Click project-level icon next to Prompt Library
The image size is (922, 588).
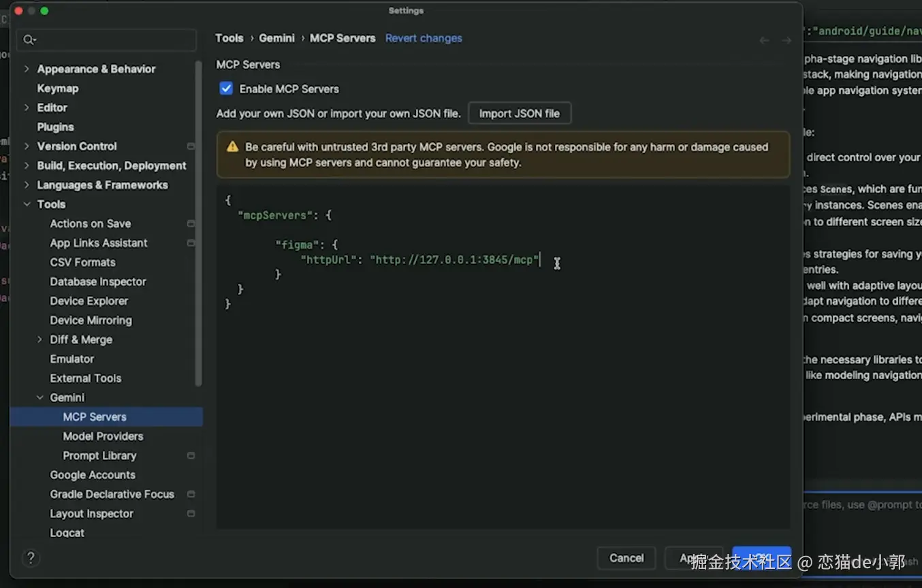[x=191, y=456]
